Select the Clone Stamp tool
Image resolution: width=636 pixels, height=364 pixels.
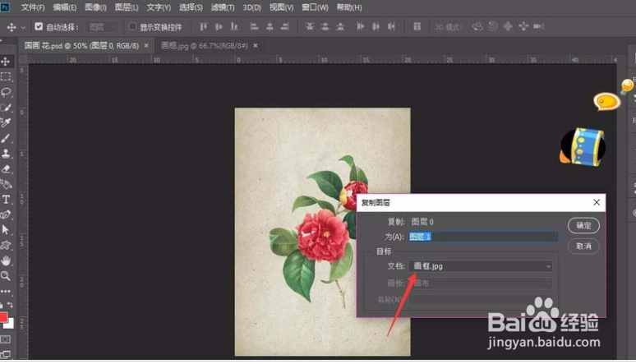[6, 154]
